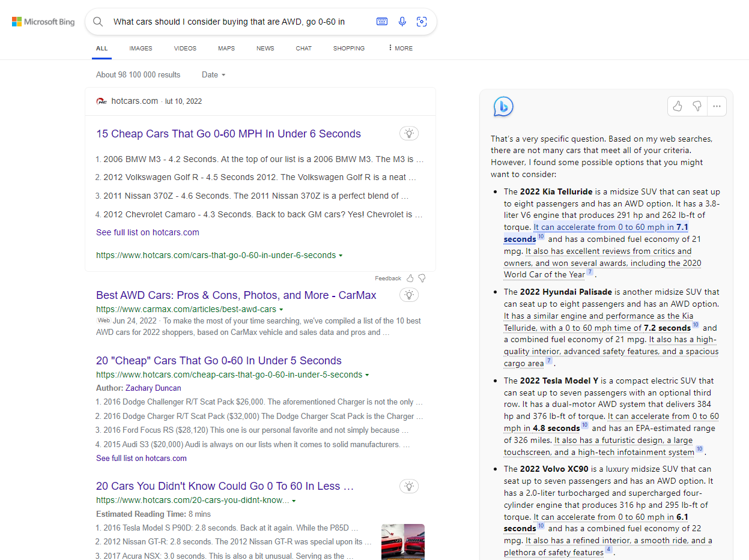Open the MORE menu in search tabs
The image size is (749, 560).
[x=400, y=48]
